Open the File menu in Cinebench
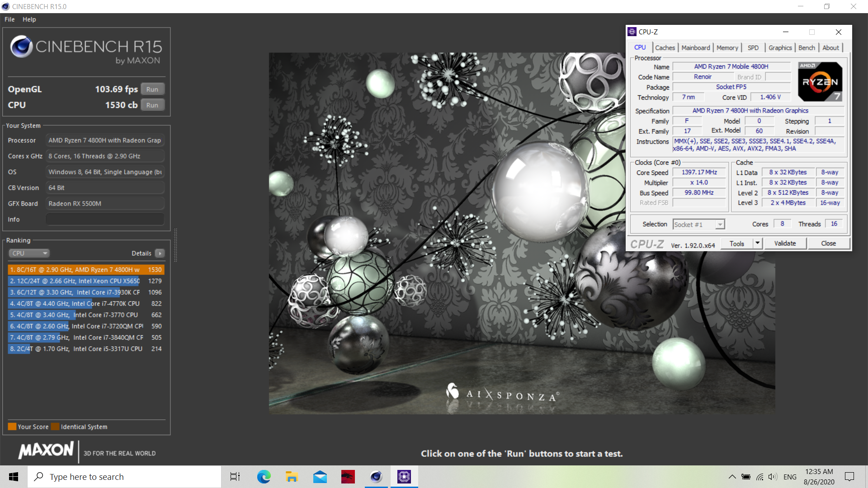 point(9,19)
